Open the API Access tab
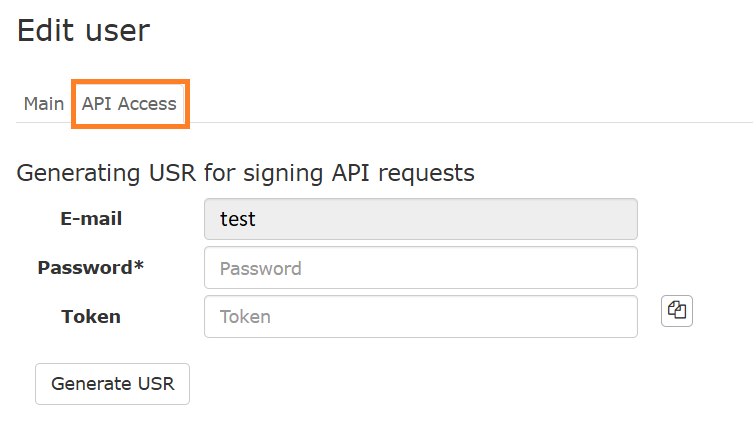The width and height of the screenshot is (753, 437). 129,104
